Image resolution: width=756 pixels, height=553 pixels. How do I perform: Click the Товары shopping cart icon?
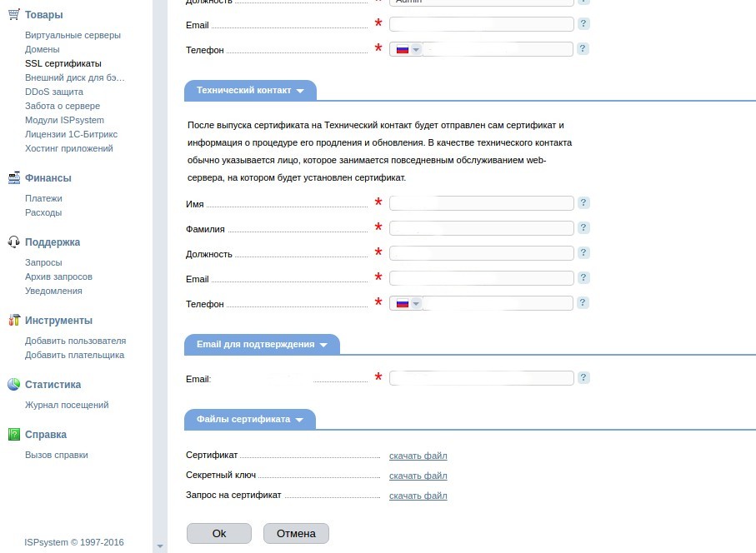(14, 14)
